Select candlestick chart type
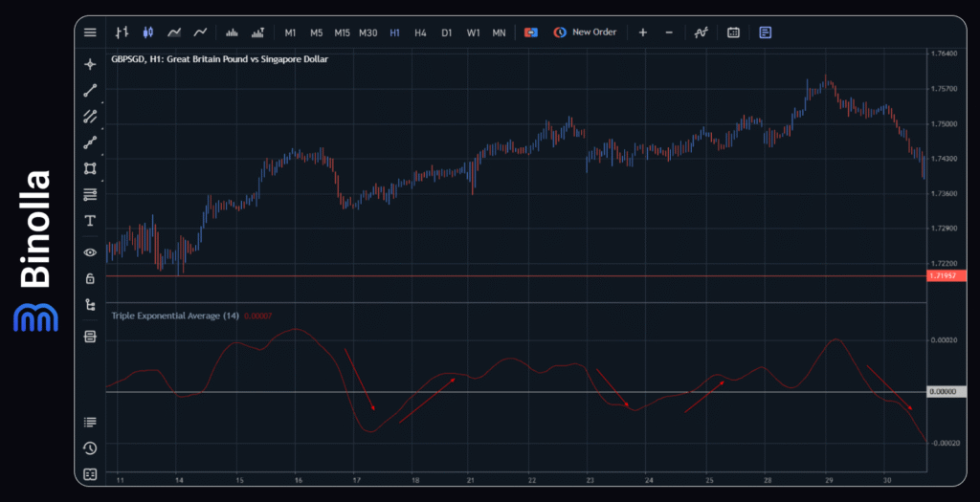980x502 pixels. click(x=147, y=33)
